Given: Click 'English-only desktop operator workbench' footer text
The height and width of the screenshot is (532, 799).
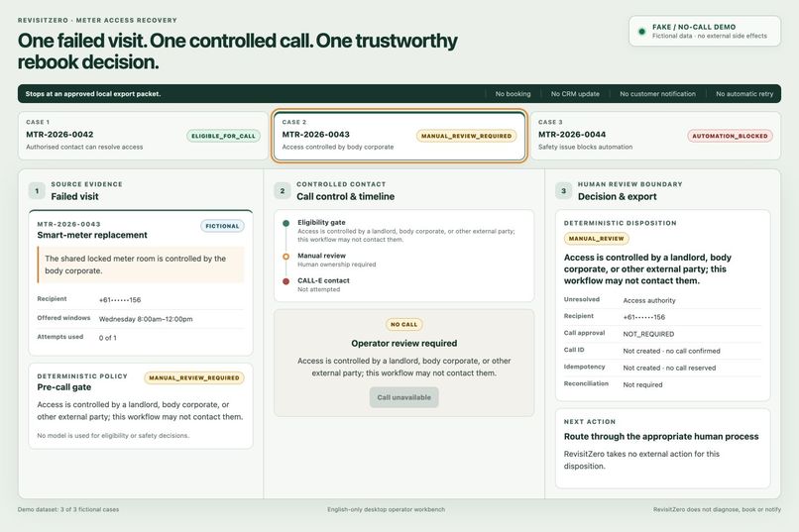Looking at the screenshot, I should (387, 509).
